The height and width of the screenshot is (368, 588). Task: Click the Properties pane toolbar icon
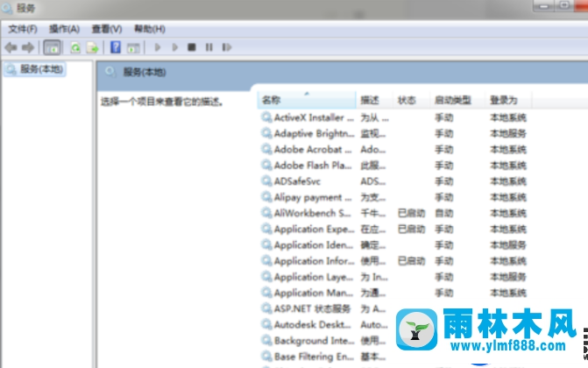pyautogui.click(x=133, y=47)
